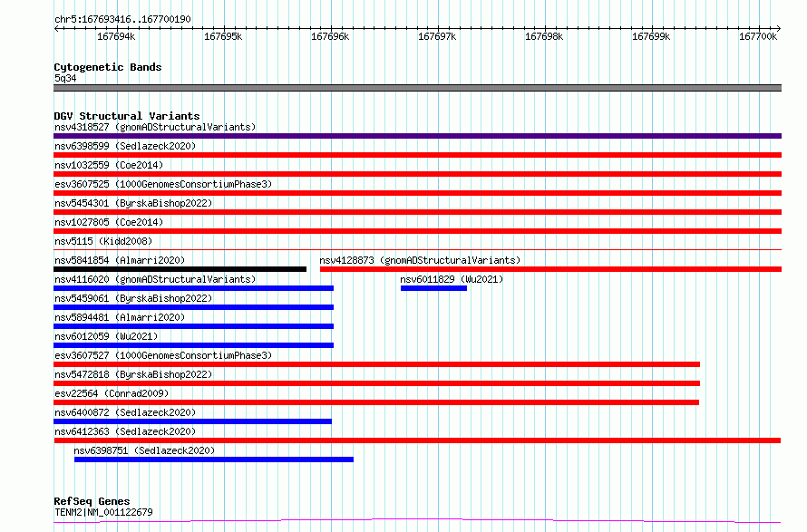Click the 167695k ruler label
Screen dimensions: 807x532
click(x=223, y=36)
